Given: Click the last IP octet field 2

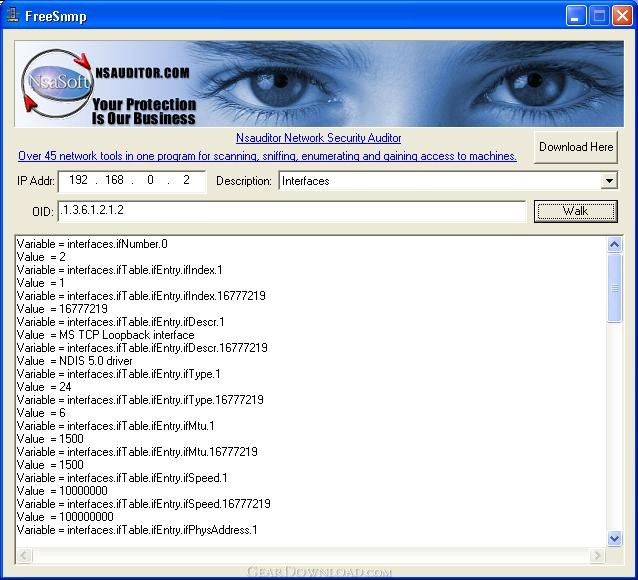Looking at the screenshot, I should point(186,180).
